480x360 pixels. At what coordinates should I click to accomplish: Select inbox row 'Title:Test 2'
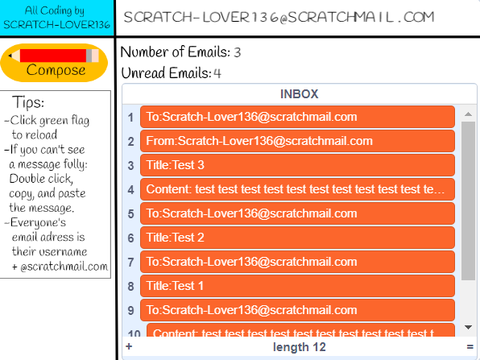tap(297, 238)
